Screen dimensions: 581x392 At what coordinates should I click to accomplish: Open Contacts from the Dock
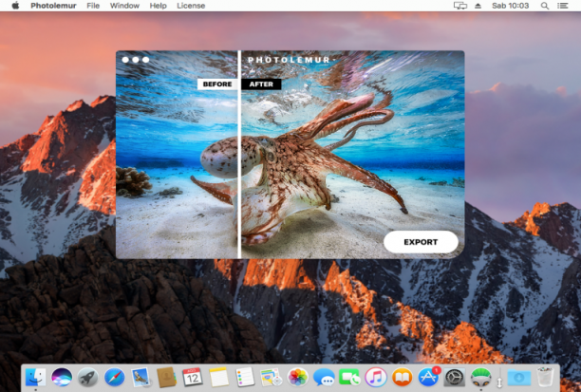pos(166,378)
